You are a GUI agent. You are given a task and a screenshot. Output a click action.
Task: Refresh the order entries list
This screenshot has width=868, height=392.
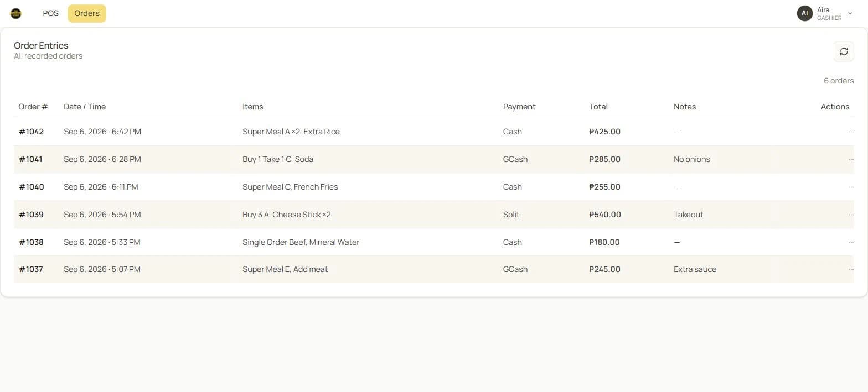coord(844,51)
